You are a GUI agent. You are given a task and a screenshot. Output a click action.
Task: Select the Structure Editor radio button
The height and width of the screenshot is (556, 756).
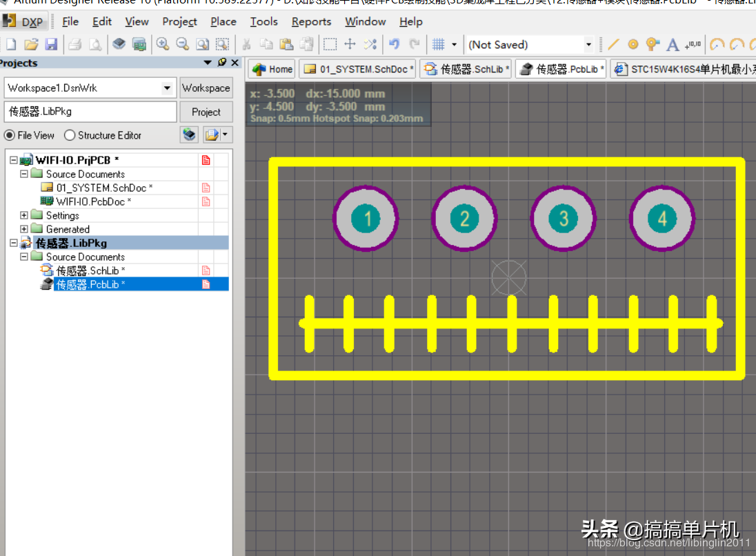70,135
